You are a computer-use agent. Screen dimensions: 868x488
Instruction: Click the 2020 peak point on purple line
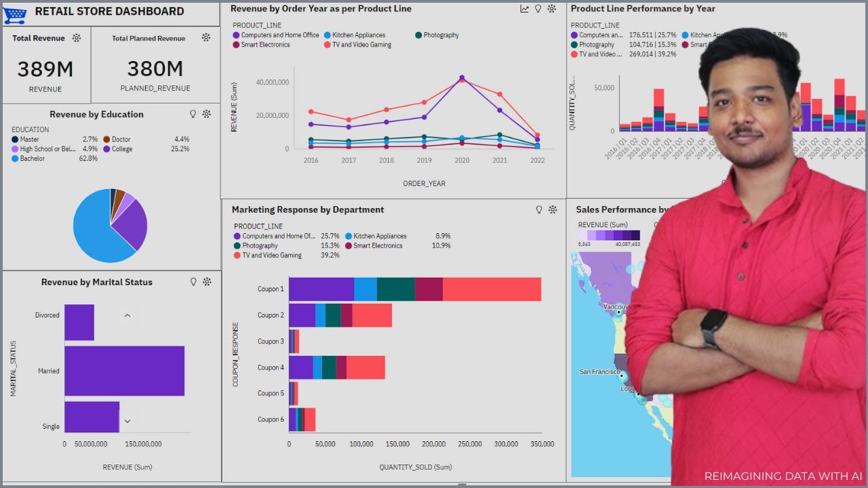tap(462, 78)
